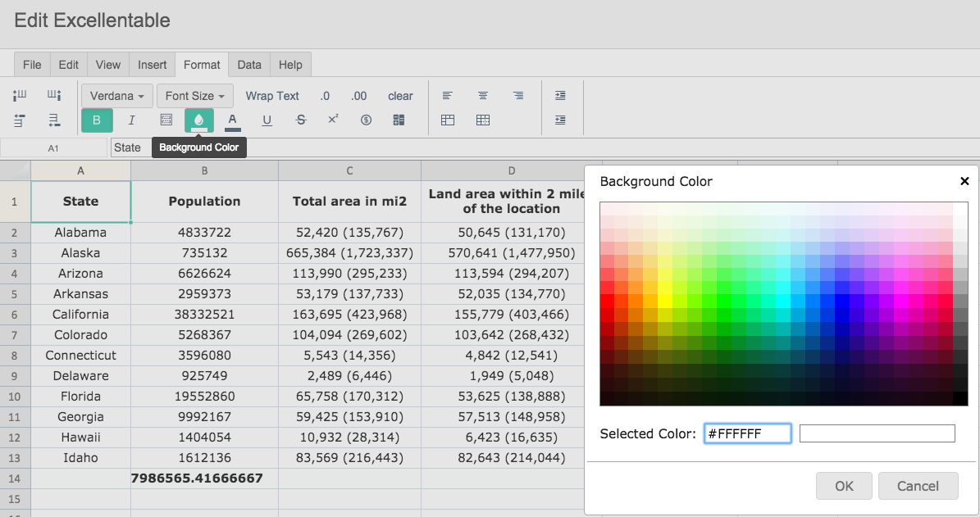Pick pure red in color palette

pyautogui.click(x=607, y=301)
